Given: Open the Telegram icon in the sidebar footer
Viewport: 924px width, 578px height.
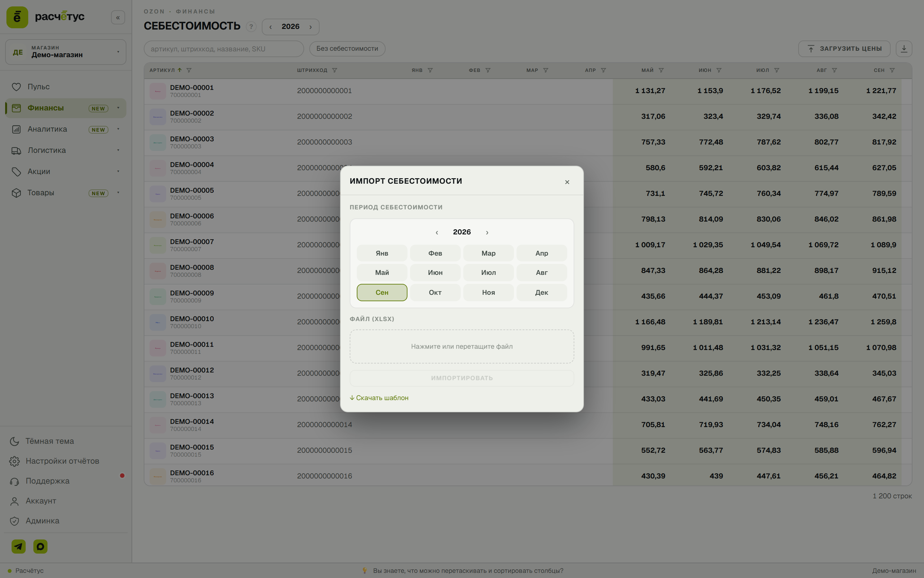Looking at the screenshot, I should tap(19, 546).
